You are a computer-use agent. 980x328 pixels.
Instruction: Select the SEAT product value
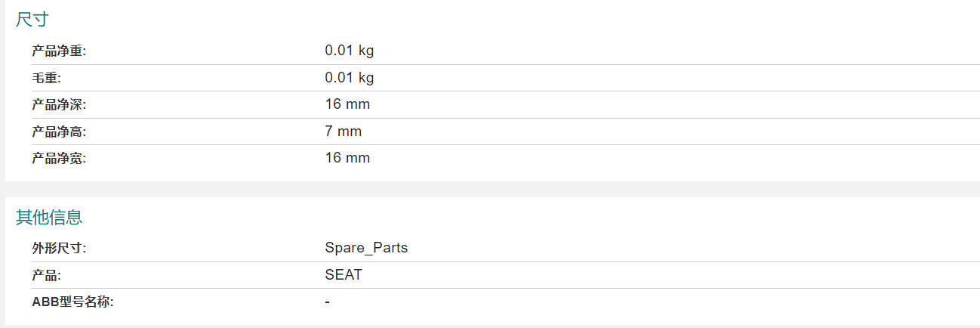coord(344,275)
